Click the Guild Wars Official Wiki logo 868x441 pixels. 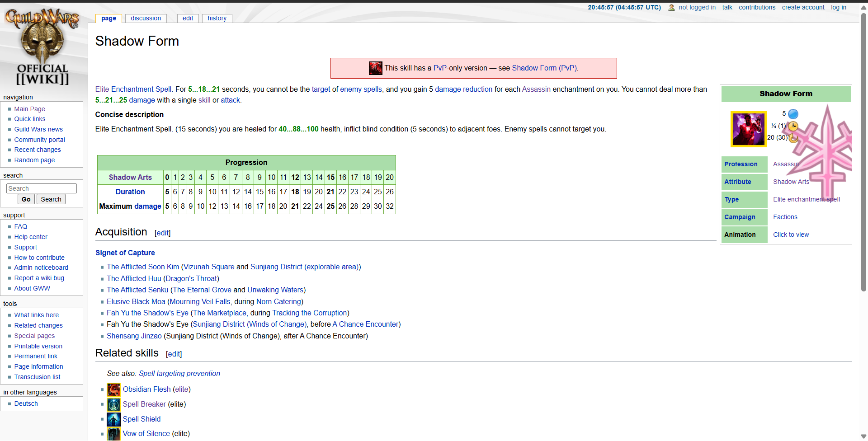tap(42, 47)
